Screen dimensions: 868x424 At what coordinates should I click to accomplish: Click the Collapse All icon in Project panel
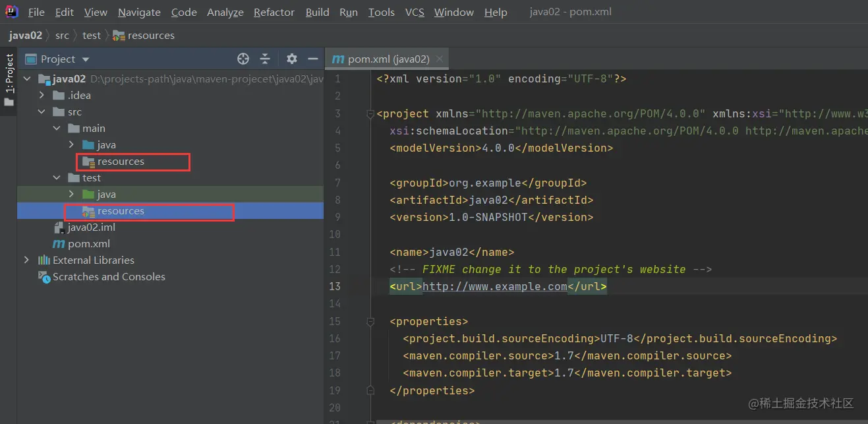pos(265,59)
